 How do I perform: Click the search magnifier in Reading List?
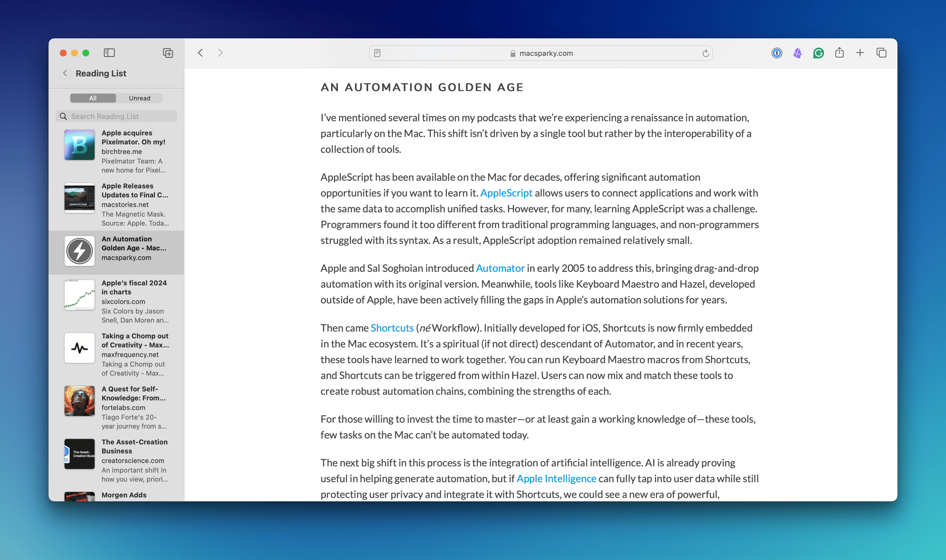click(63, 116)
